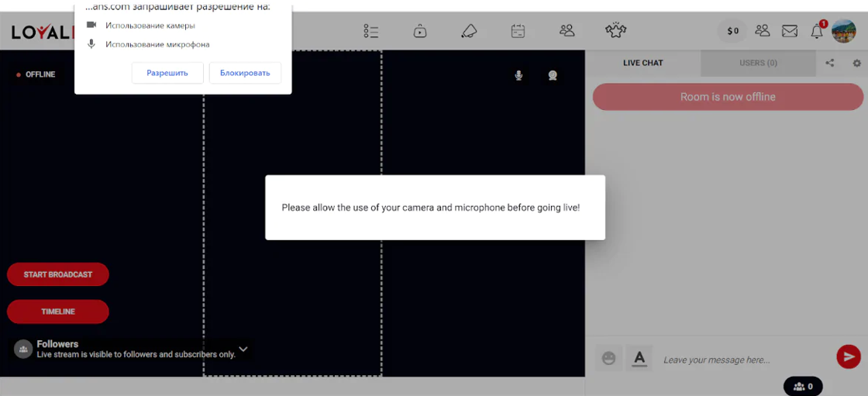
Task: Click the START BROADCAST button
Action: click(x=58, y=274)
